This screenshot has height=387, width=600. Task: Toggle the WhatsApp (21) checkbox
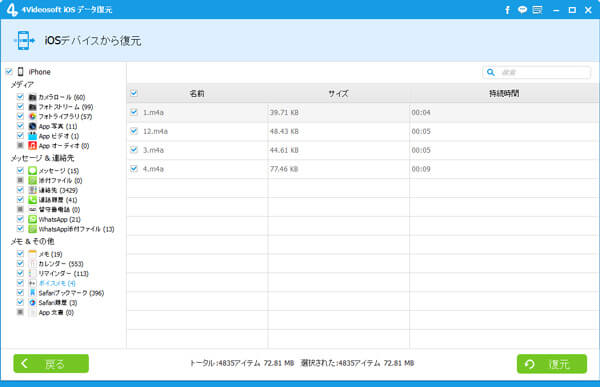point(20,219)
